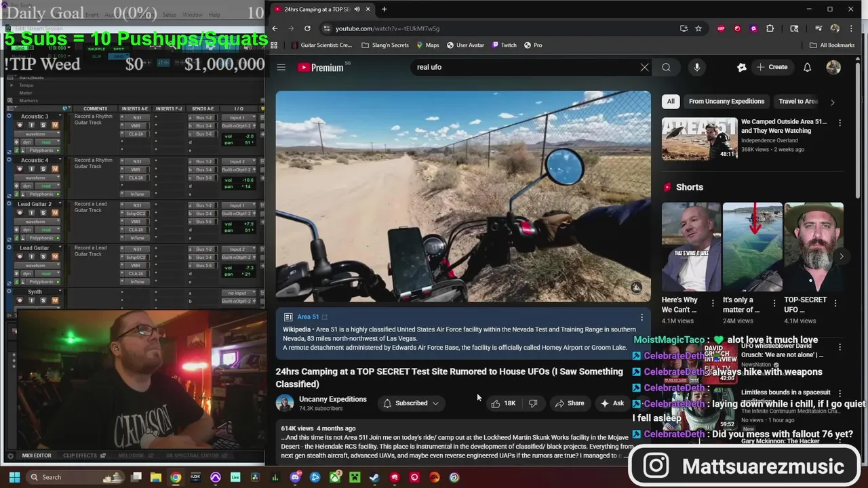Open Steam from the taskbar
This screenshot has width=868, height=488.
(374, 477)
